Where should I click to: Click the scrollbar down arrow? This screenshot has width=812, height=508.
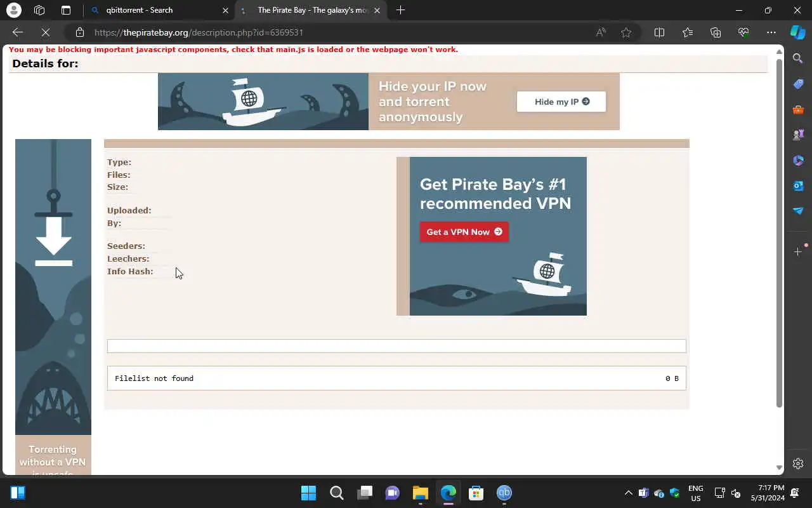(780, 468)
